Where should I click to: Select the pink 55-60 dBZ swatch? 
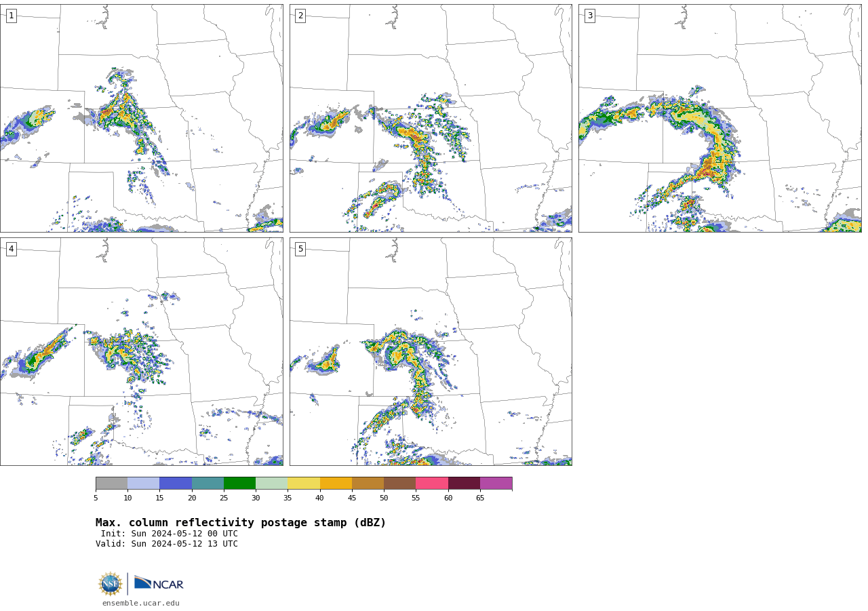pyautogui.click(x=432, y=483)
